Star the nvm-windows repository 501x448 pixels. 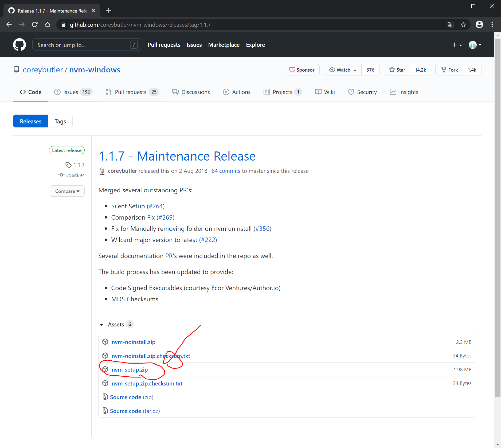coord(397,70)
